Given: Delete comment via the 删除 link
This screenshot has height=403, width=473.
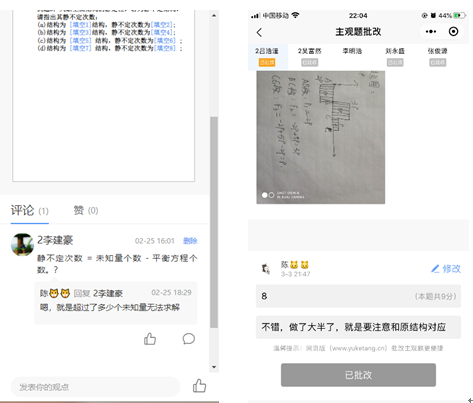Looking at the screenshot, I should [190, 241].
